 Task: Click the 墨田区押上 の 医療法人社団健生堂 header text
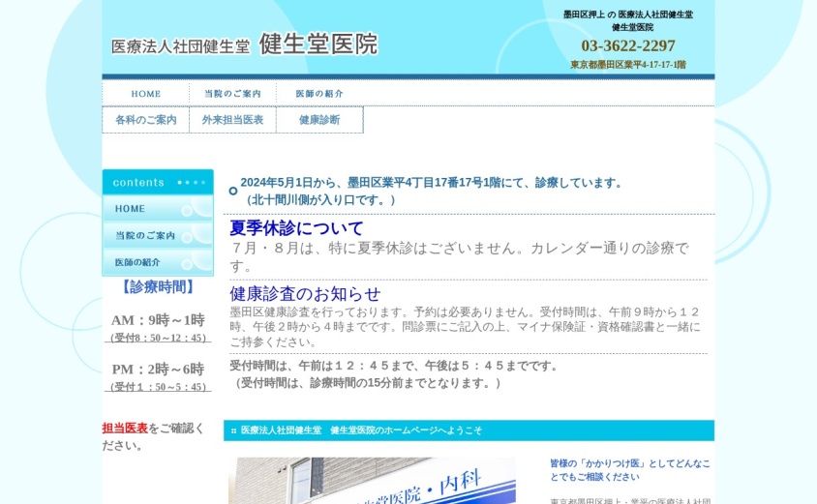(628, 15)
